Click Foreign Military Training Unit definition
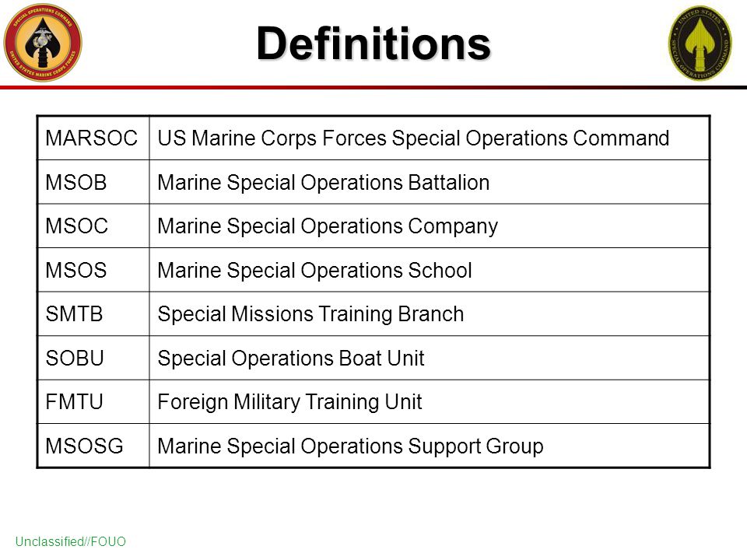The height and width of the screenshot is (560, 747). coord(289,402)
